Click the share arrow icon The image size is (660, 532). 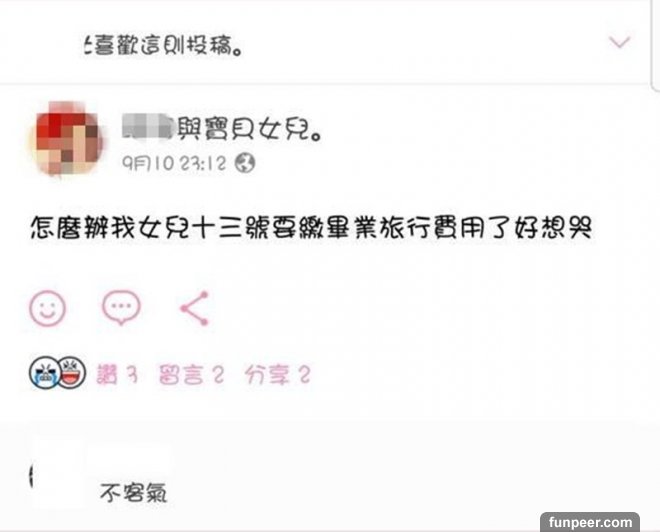click(194, 308)
